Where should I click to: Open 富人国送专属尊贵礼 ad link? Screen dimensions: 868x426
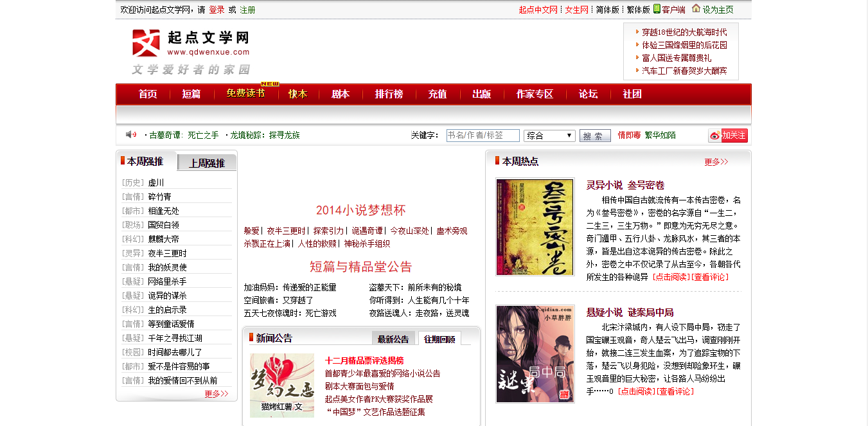tap(677, 58)
